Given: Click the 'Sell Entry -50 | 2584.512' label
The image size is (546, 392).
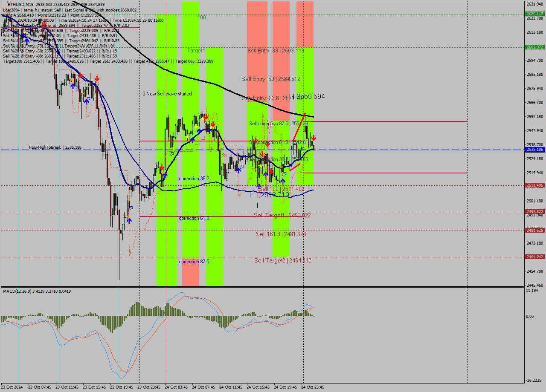Looking at the screenshot, I should pyautogui.click(x=271, y=79).
